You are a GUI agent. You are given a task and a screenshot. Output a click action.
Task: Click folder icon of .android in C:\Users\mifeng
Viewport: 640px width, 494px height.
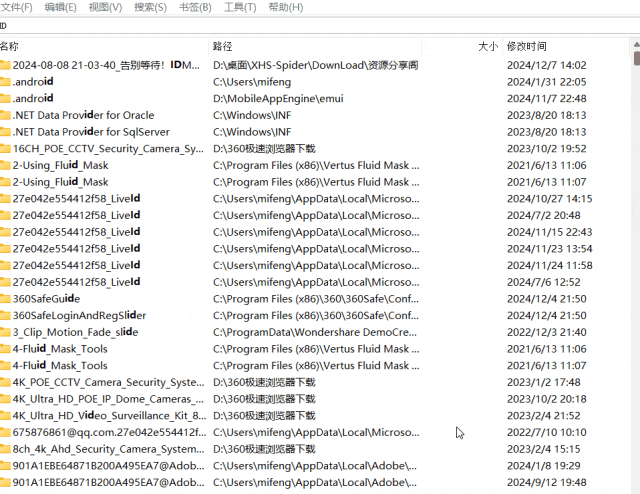(5, 82)
